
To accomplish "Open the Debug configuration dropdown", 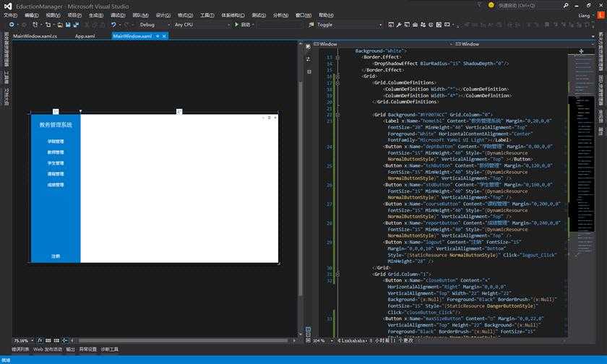I will (154, 25).
